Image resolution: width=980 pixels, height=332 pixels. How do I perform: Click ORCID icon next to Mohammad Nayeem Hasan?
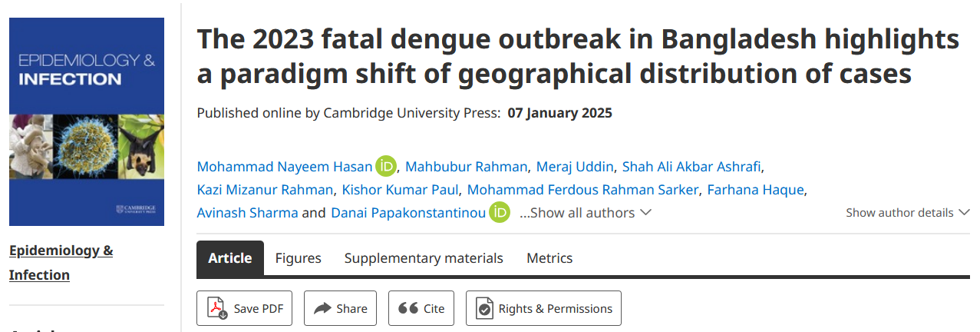386,166
